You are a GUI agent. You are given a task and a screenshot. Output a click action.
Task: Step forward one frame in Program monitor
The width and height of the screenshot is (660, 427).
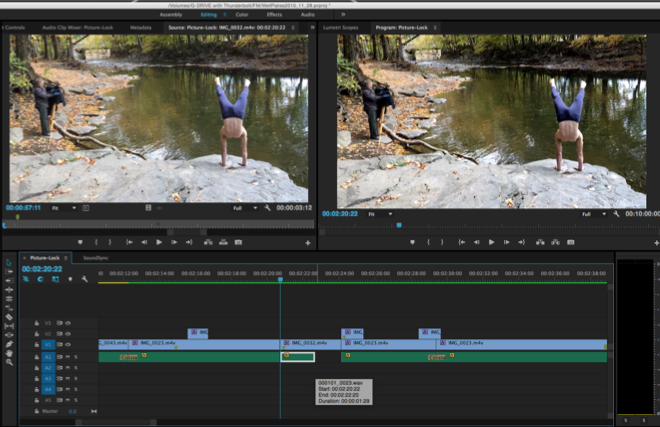[506, 242]
